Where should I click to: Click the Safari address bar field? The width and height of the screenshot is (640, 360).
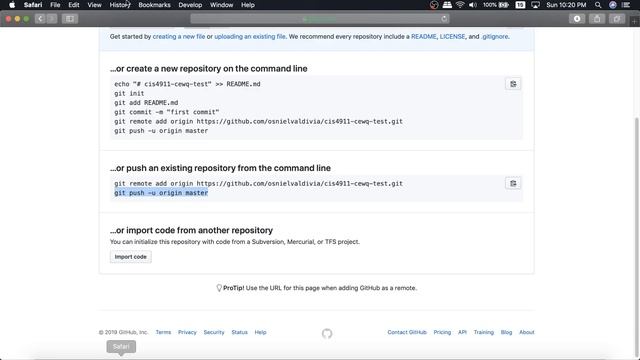(320, 19)
